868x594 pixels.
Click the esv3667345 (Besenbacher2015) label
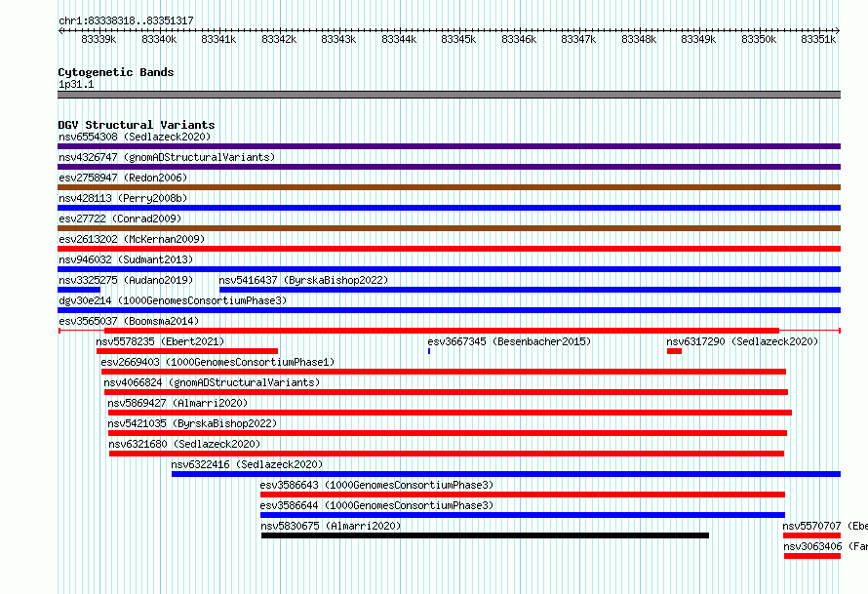[509, 341]
